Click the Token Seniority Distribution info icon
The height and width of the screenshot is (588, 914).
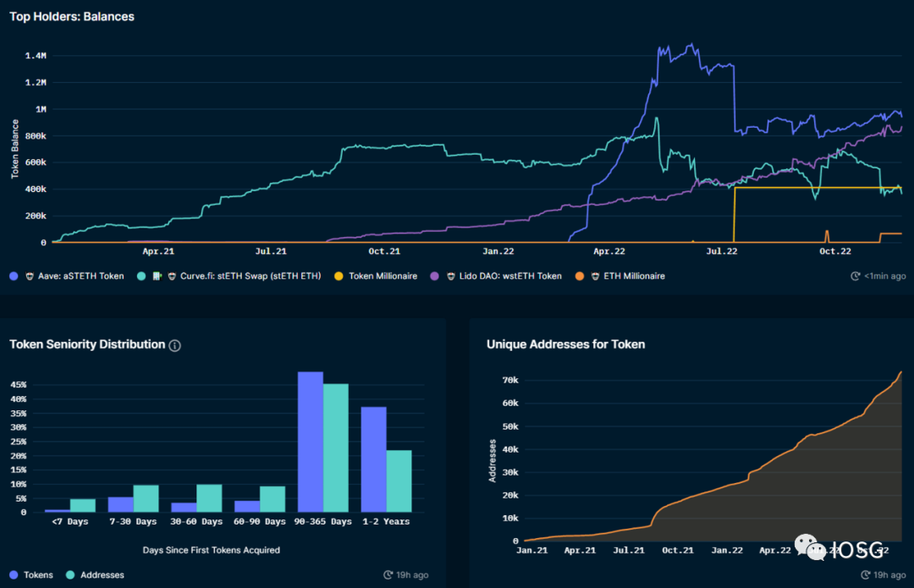(175, 345)
